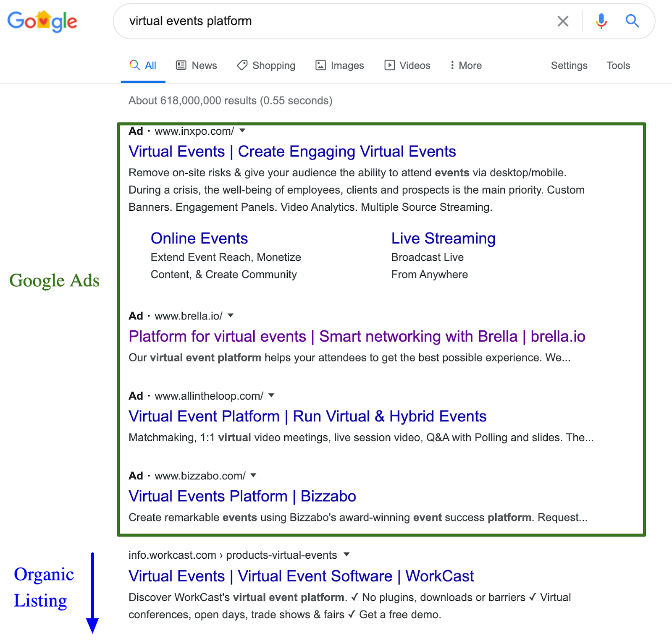672x641 pixels.
Task: Click the inxpo ad description starting 'Remove on-site risks'
Action: (x=357, y=190)
